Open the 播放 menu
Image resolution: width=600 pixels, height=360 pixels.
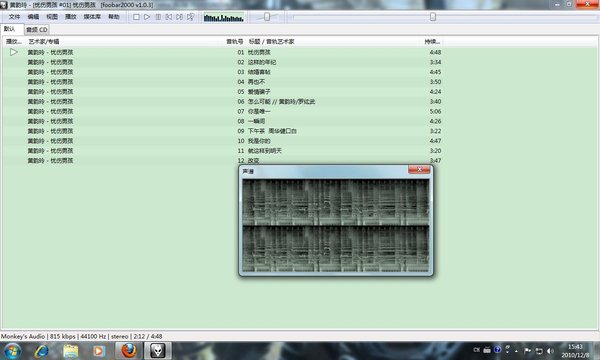click(71, 17)
